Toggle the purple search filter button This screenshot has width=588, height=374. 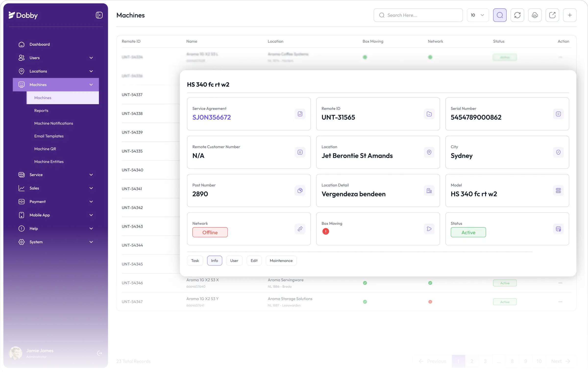click(x=500, y=15)
